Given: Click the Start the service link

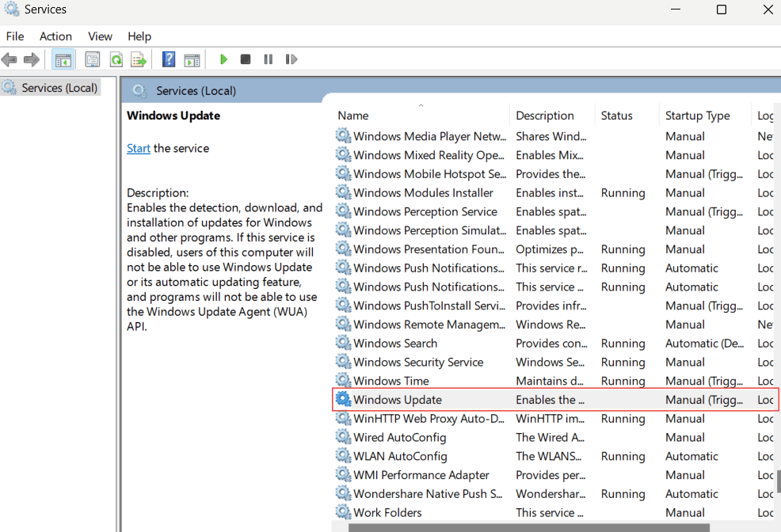Looking at the screenshot, I should point(139,148).
